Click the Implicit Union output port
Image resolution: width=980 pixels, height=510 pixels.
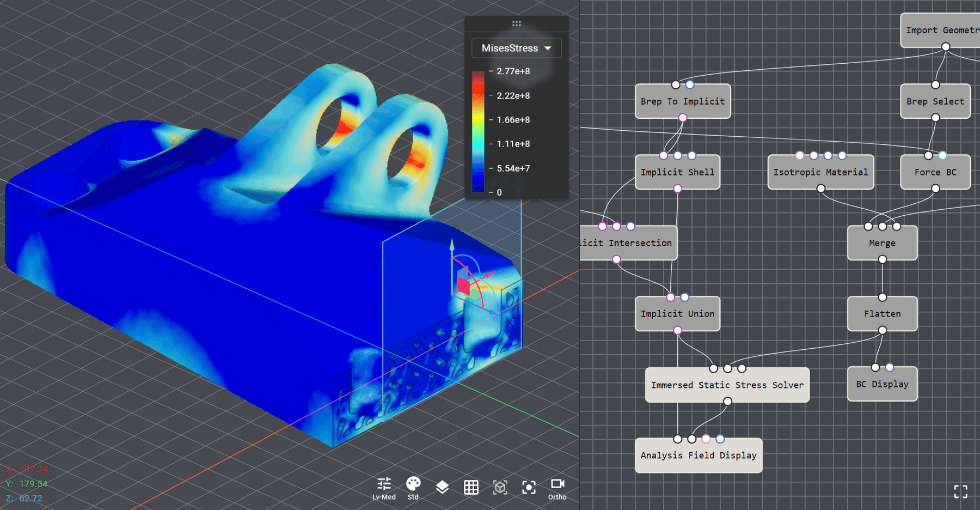click(x=677, y=330)
